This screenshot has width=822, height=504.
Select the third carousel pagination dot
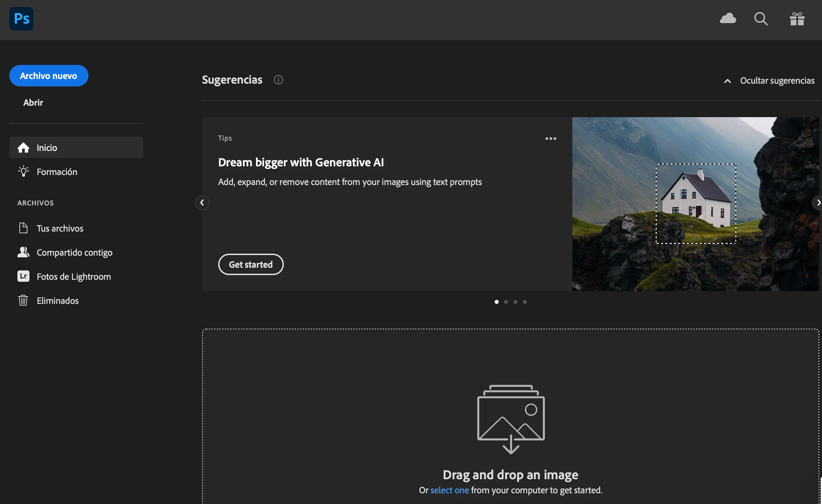point(515,302)
